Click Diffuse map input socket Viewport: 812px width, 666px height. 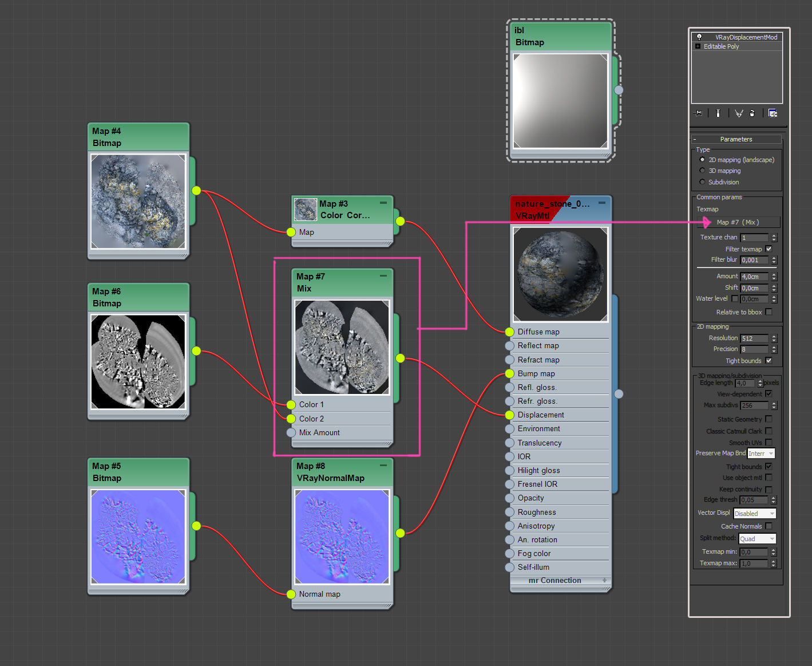pos(510,332)
